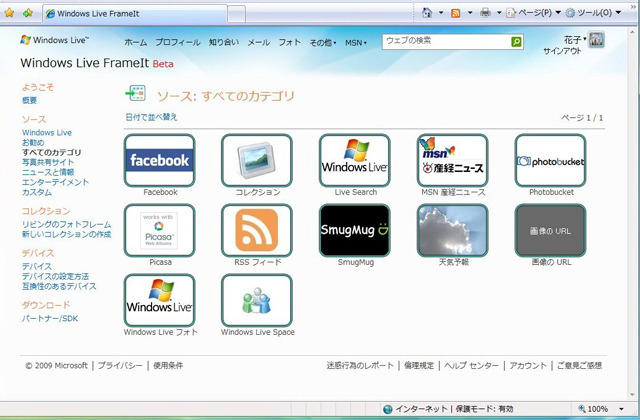Open the ツール(O) menu
The height and width of the screenshot is (420, 640).
593,13
